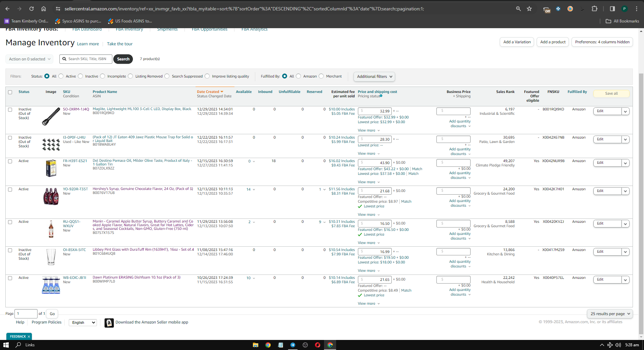Image resolution: width=644 pixels, height=350 pixels.
Task: Choose the Inactive status filter
Action: point(80,76)
